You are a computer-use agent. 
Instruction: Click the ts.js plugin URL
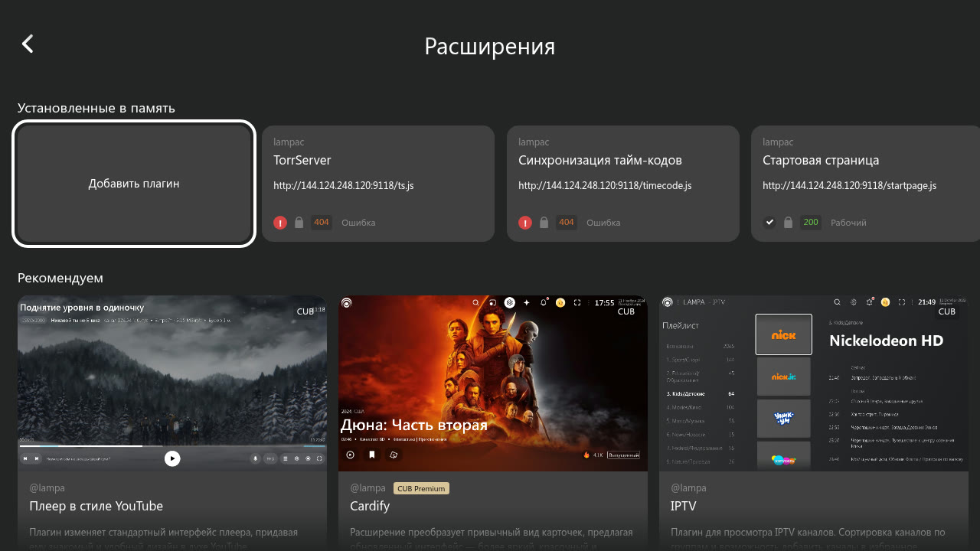(344, 185)
